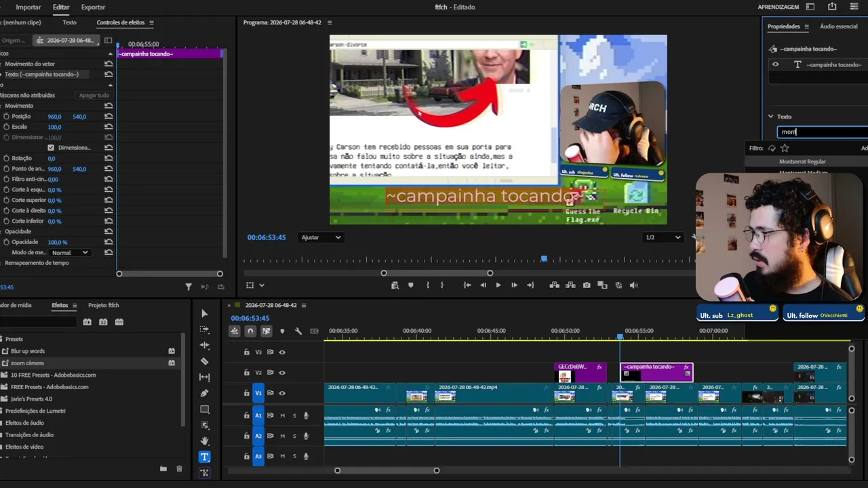This screenshot has width=868, height=488.
Task: Open the Normal blend mode dropdown
Action: 70,253
